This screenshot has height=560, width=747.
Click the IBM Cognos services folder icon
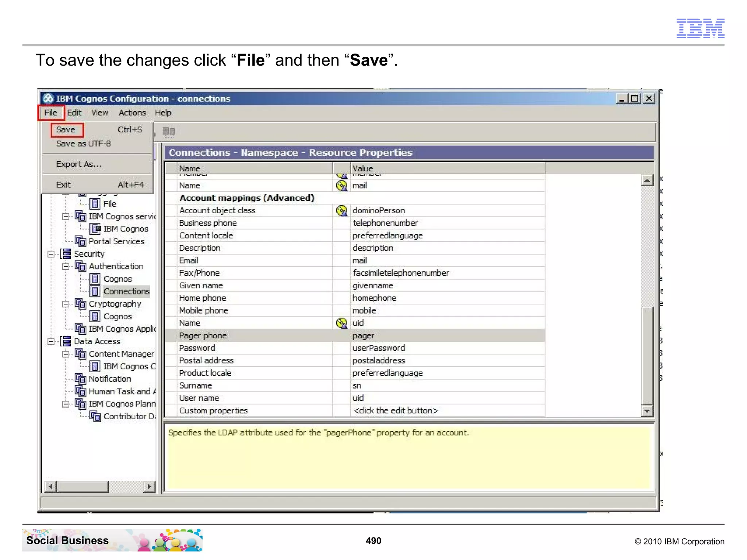coord(80,216)
